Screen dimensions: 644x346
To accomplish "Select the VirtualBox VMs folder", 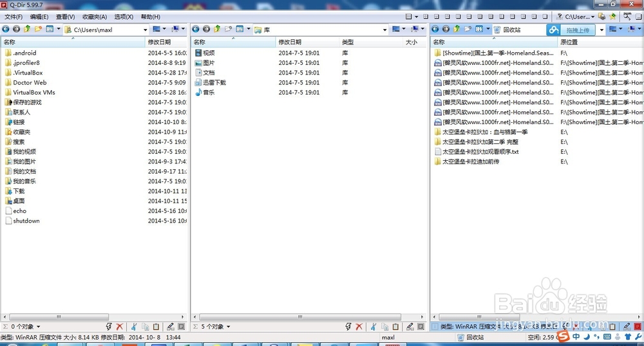I will pyautogui.click(x=33, y=92).
